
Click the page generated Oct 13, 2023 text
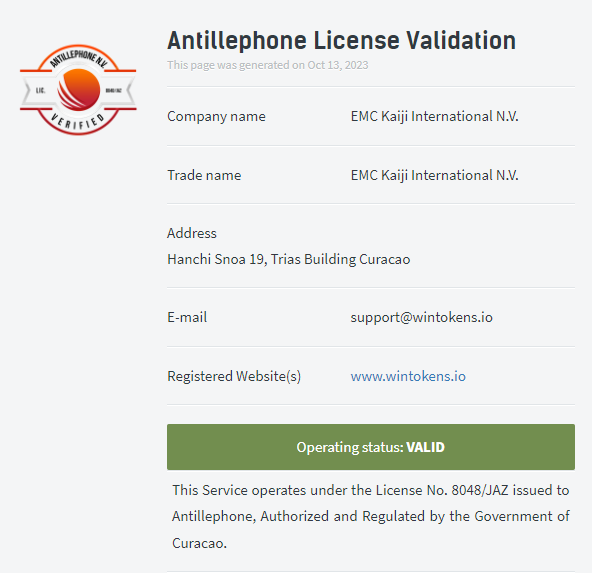click(x=268, y=65)
